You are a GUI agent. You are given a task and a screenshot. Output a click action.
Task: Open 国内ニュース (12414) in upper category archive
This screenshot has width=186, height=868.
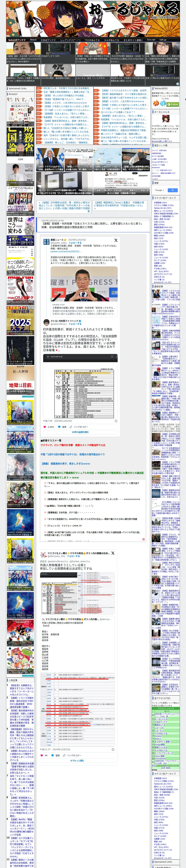(163, 211)
